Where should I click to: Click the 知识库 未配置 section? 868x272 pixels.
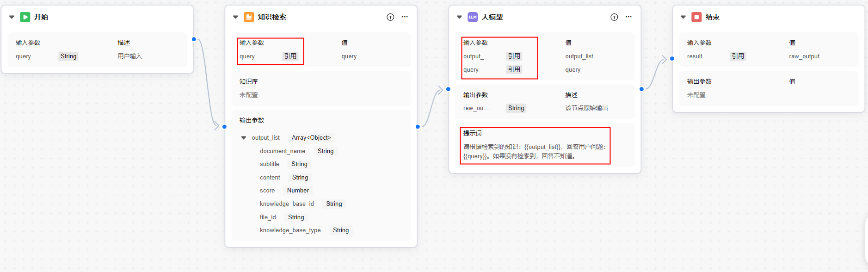(321, 88)
